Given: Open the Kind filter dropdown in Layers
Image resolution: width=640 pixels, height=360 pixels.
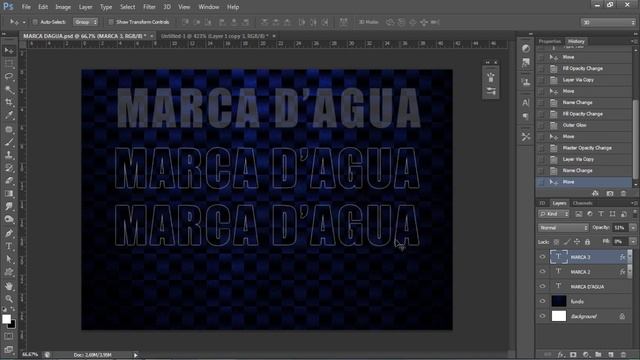Looking at the screenshot, I should tap(554, 214).
